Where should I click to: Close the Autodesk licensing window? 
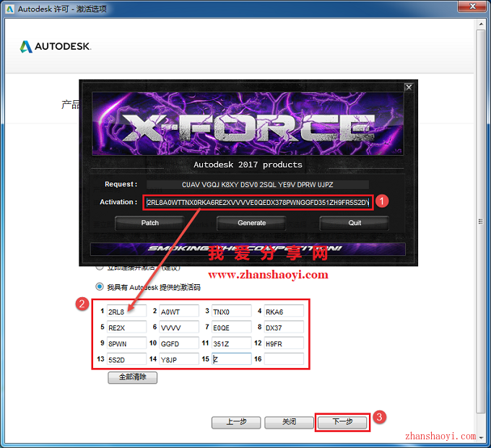click(x=472, y=6)
